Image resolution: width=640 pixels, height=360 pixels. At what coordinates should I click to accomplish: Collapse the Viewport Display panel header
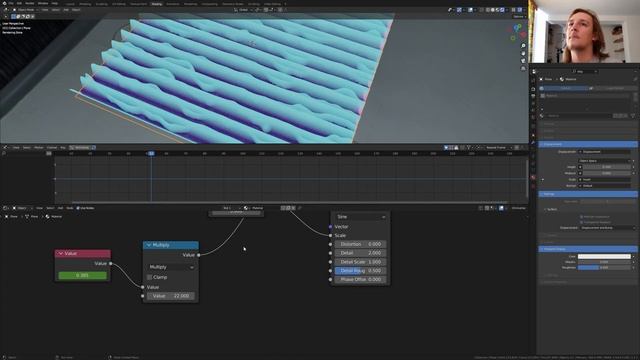[588, 249]
